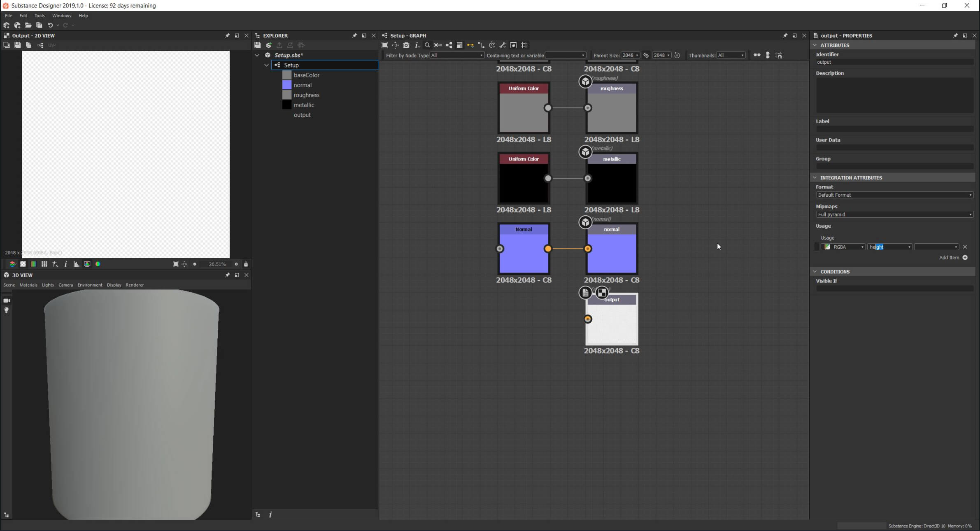Click the pan view icon in graph toolbar
Screen dimensions: 980x531
coord(396,45)
